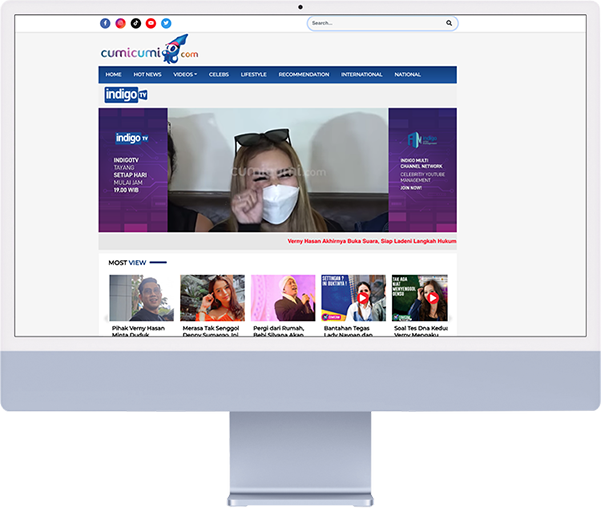Viewport: 601px width, 508px height.
Task: Go to the HOME menu item
Action: click(x=113, y=74)
